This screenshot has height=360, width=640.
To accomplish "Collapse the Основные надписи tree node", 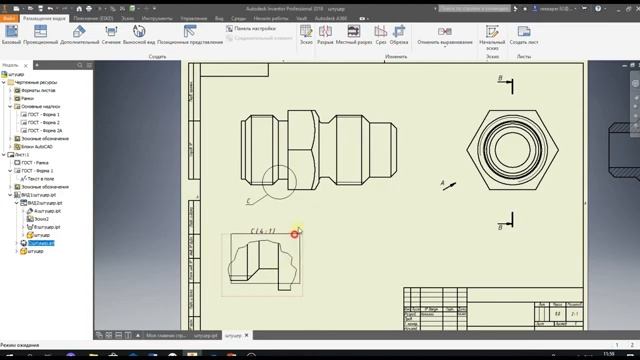I will 10,107.
